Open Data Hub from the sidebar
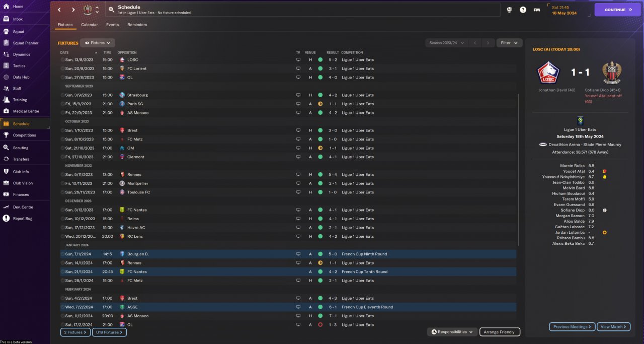This screenshot has height=344, width=644. tap(21, 77)
